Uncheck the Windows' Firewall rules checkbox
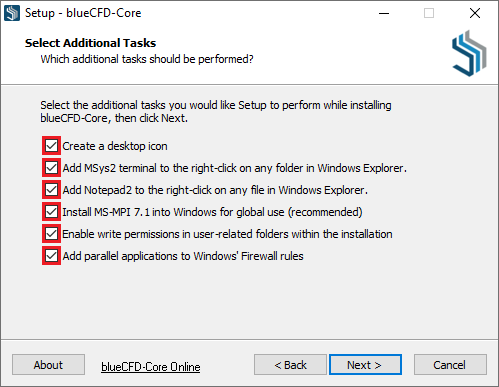The height and width of the screenshot is (387, 499). [51, 256]
